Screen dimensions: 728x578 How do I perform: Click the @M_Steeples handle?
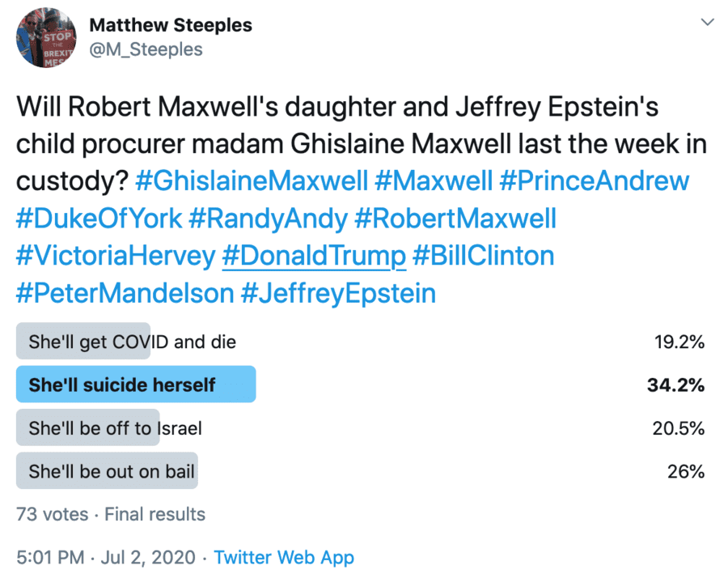click(x=146, y=49)
